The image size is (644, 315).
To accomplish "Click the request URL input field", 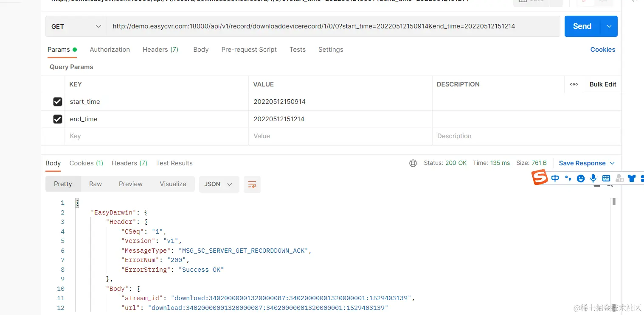I will pos(333,26).
